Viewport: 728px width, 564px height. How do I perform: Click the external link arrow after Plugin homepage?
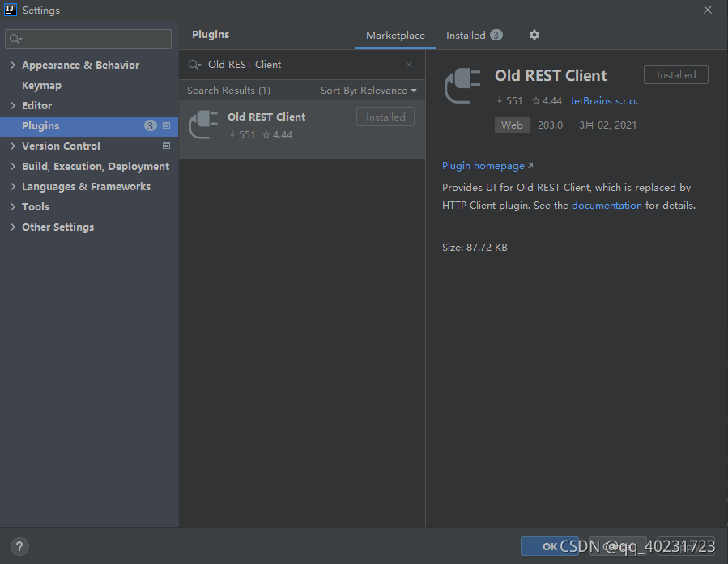(530, 166)
